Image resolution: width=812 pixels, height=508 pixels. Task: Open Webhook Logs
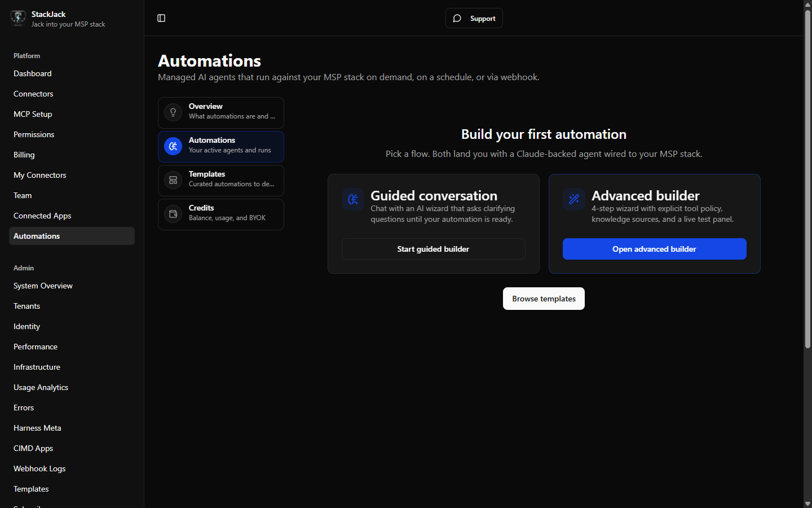click(72, 468)
